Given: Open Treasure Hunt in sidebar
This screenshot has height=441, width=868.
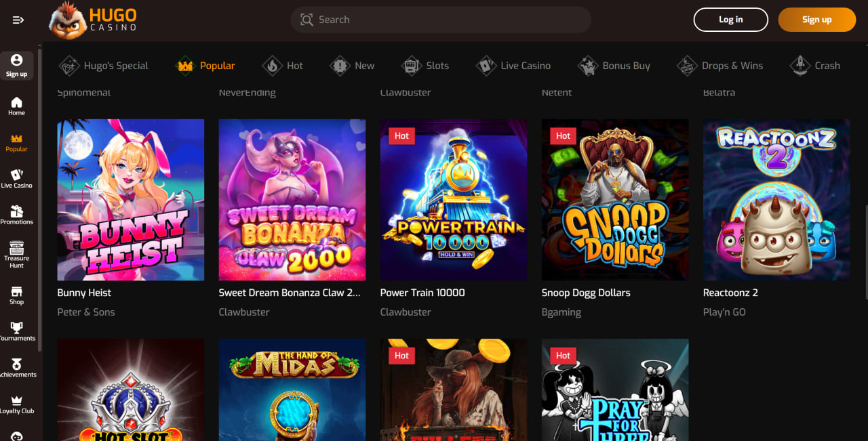Looking at the screenshot, I should (17, 255).
